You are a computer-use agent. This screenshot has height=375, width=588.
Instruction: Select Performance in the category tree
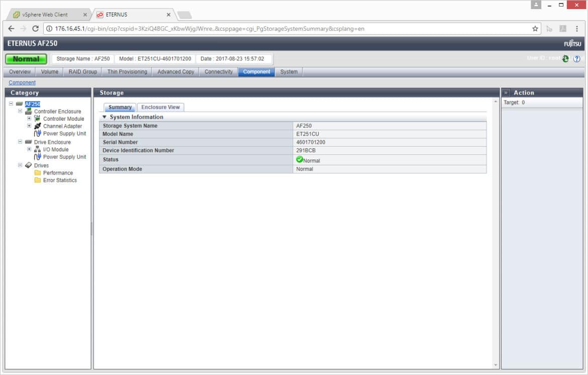tap(58, 173)
